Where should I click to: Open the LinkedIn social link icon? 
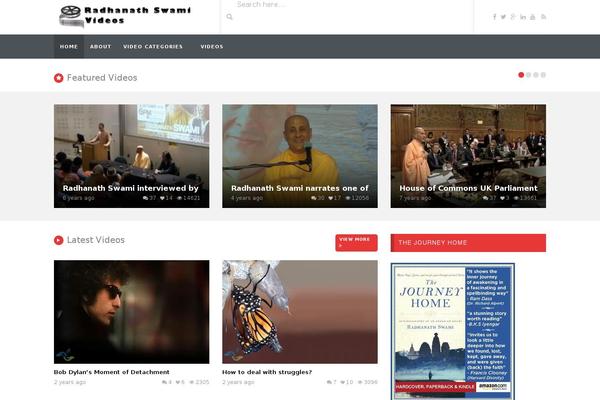click(x=523, y=17)
